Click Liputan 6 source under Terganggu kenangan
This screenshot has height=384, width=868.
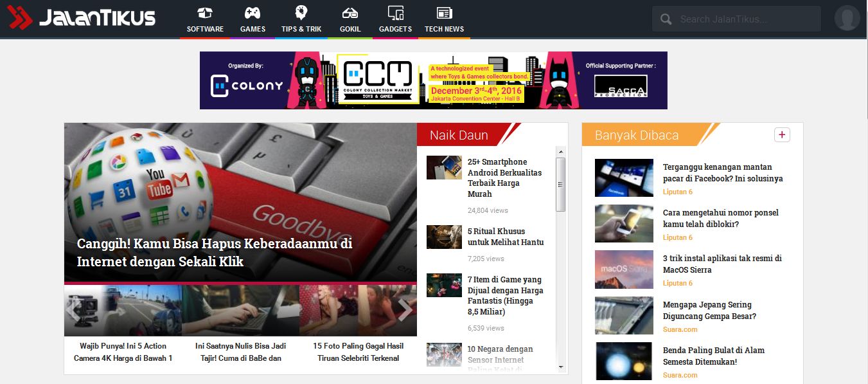tap(677, 192)
